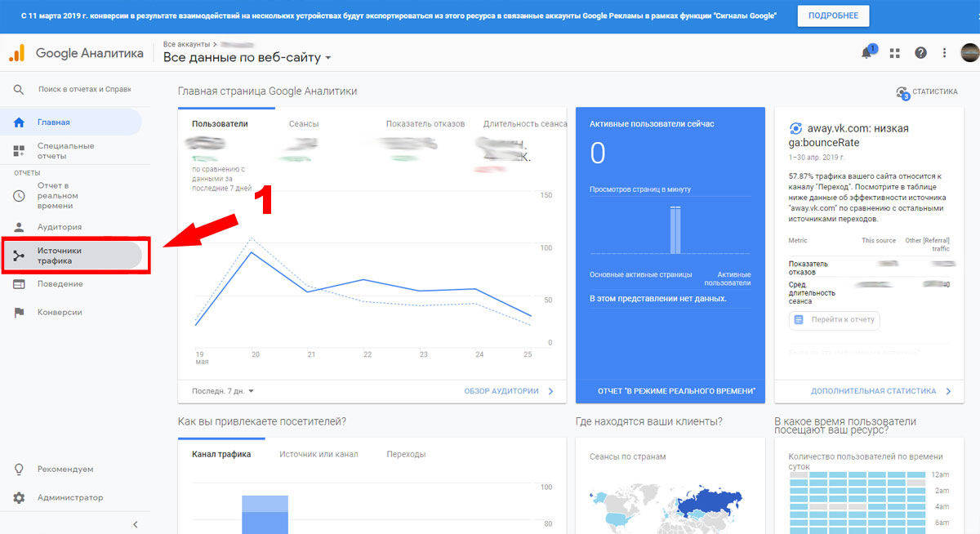Open the notifications bell icon
This screenshot has height=534, width=980.
867,53
